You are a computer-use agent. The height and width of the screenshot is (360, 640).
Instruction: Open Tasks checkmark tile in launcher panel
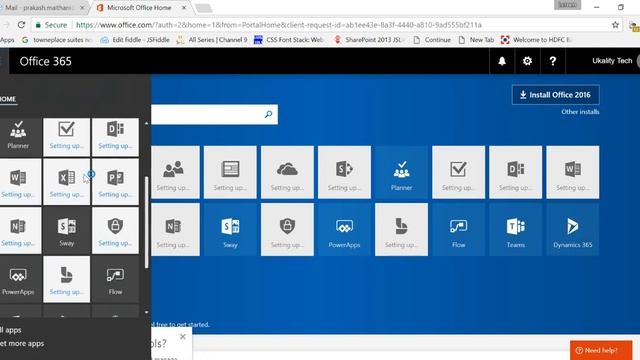(x=67, y=137)
